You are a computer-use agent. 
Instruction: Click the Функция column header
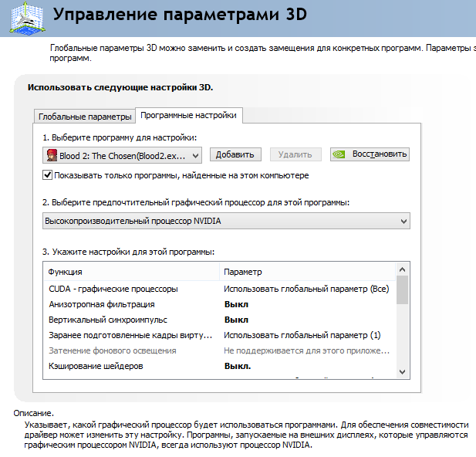coord(131,272)
